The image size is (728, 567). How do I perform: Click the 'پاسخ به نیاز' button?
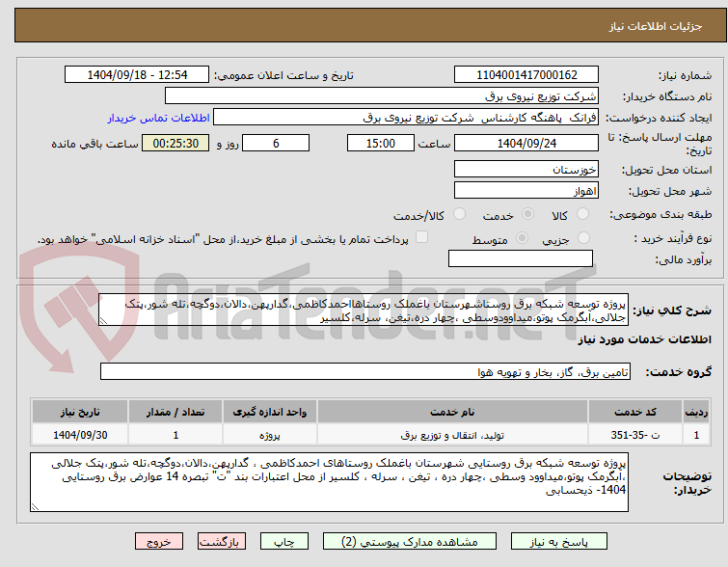pos(559,542)
